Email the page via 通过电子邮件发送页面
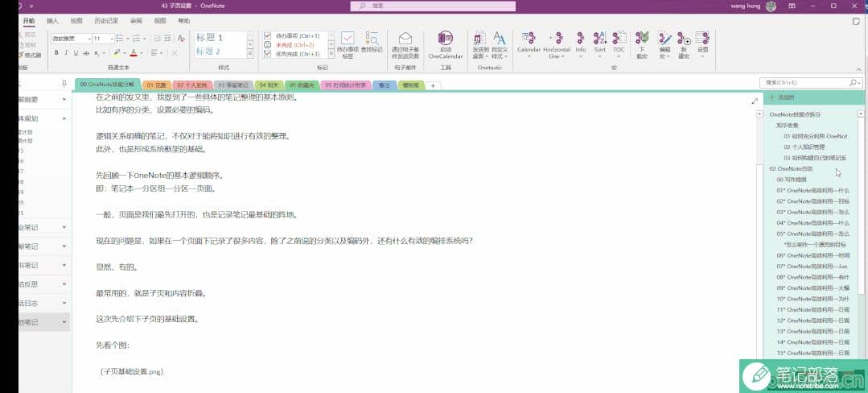Image resolution: width=868 pixels, height=393 pixels. tap(405, 45)
